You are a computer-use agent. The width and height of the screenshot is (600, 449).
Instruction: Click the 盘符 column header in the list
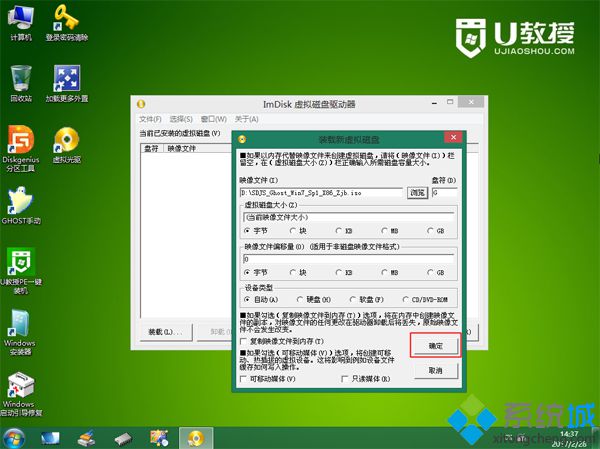click(x=152, y=149)
